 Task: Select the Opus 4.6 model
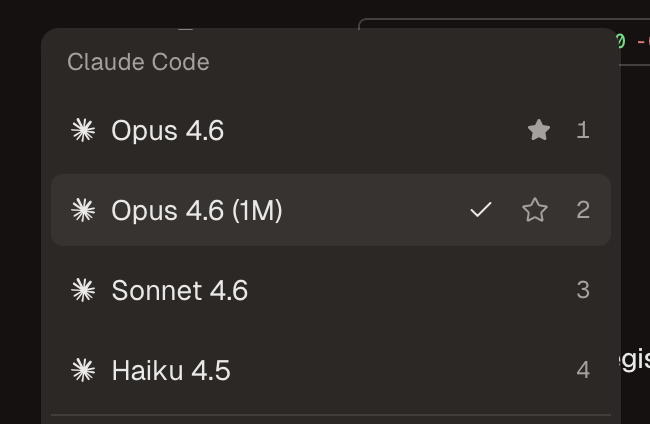pyautogui.click(x=168, y=130)
